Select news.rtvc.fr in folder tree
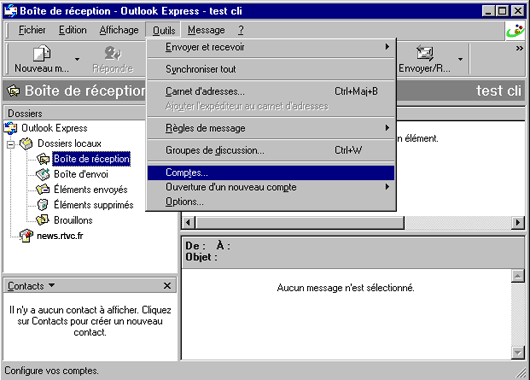 click(x=60, y=236)
